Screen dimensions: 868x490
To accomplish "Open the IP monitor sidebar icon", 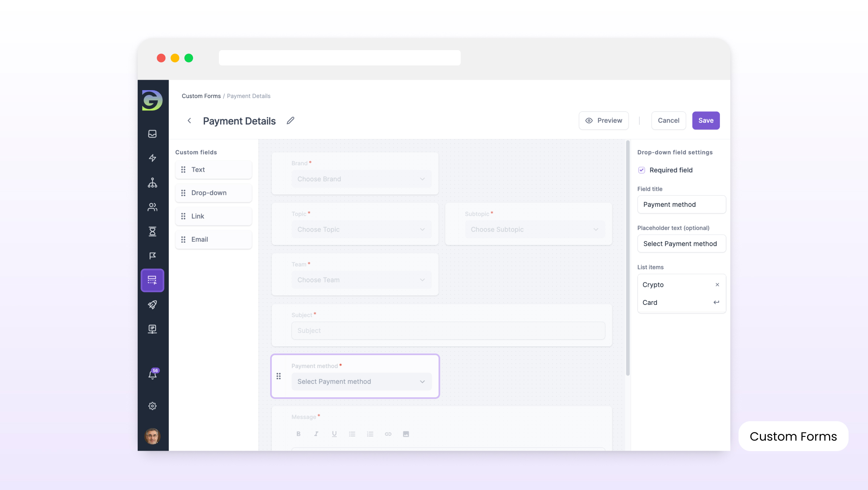I will (152, 329).
